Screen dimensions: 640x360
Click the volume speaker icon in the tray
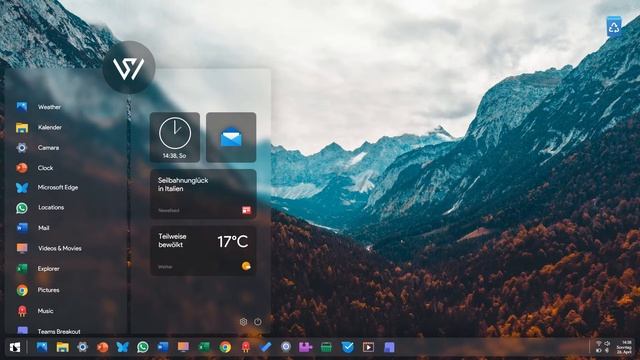[607, 344]
